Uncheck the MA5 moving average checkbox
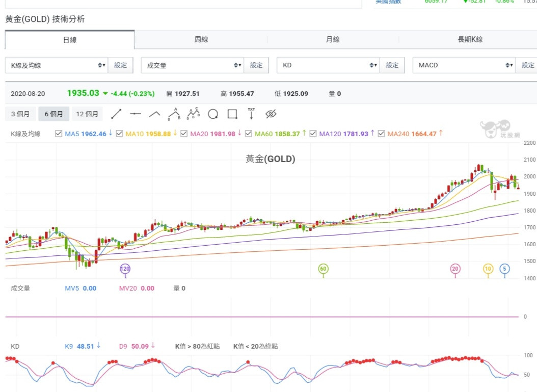The width and height of the screenshot is (537, 392). tap(59, 134)
